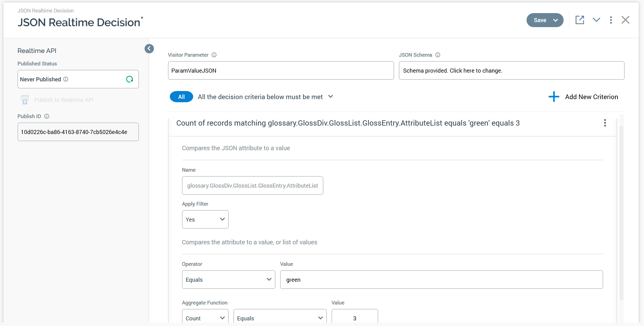Open the criterion three-dot actions menu
This screenshot has height=326, width=644.
coord(605,123)
